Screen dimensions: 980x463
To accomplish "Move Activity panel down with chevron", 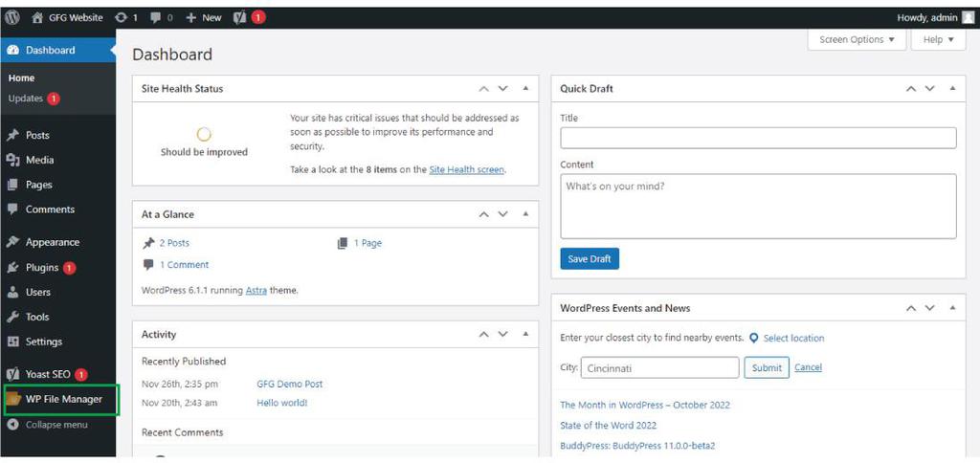I will point(502,334).
